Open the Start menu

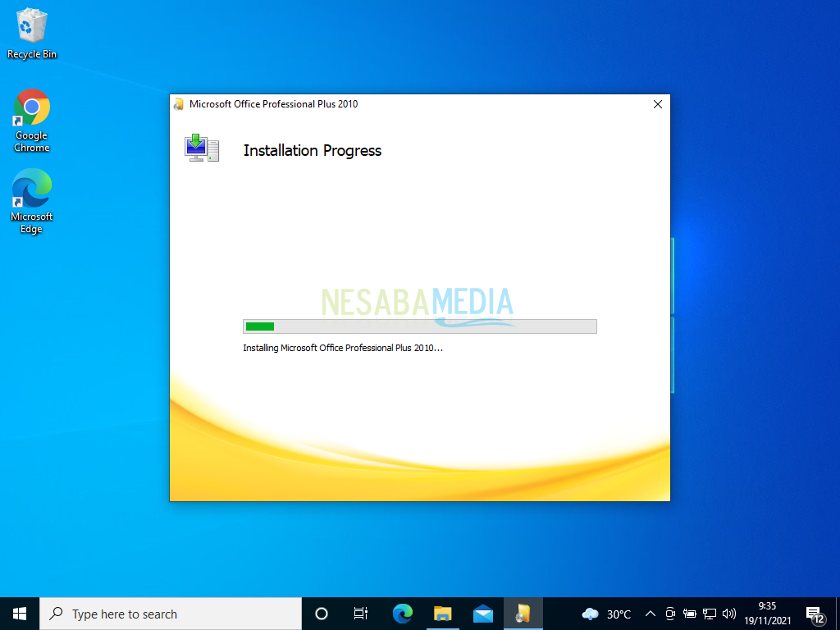pyautogui.click(x=19, y=613)
